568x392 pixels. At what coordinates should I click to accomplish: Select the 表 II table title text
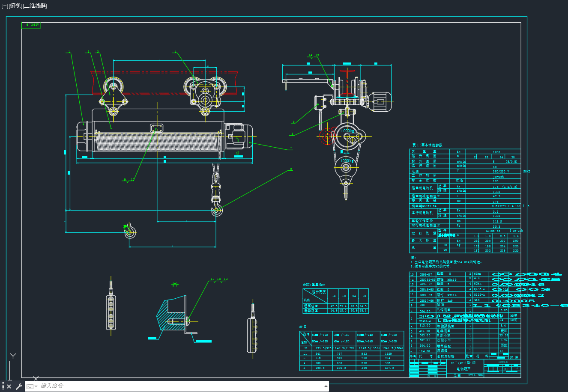pos(303,327)
